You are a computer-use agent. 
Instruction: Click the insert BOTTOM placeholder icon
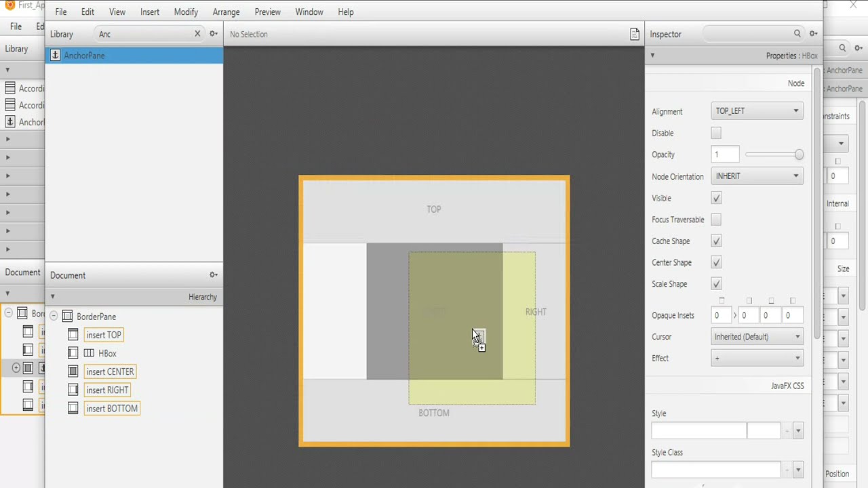pos(73,408)
